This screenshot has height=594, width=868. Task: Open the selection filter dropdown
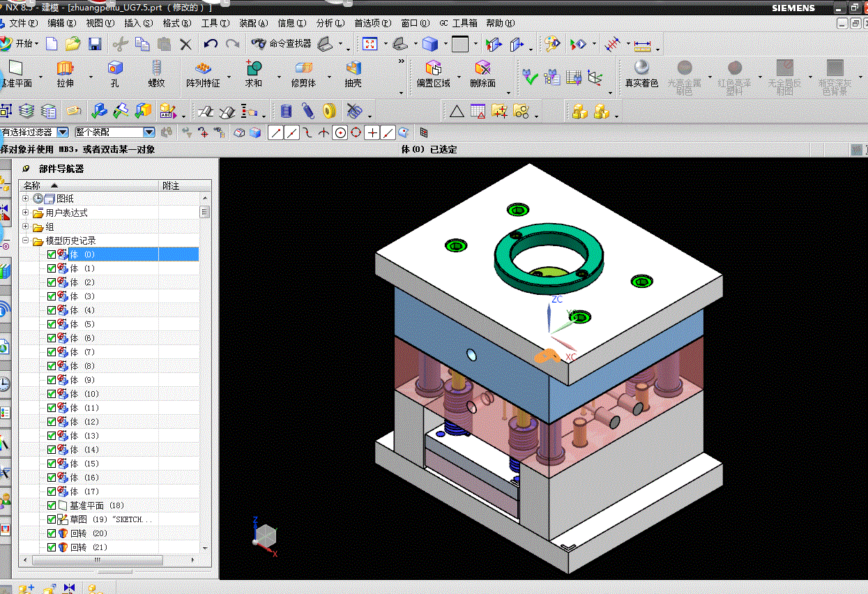tap(63, 132)
